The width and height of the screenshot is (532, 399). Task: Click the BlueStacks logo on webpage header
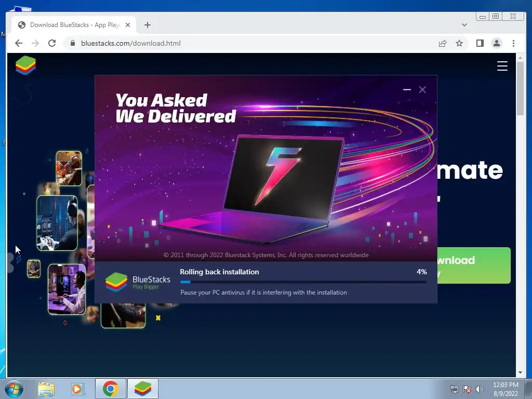pyautogui.click(x=25, y=65)
